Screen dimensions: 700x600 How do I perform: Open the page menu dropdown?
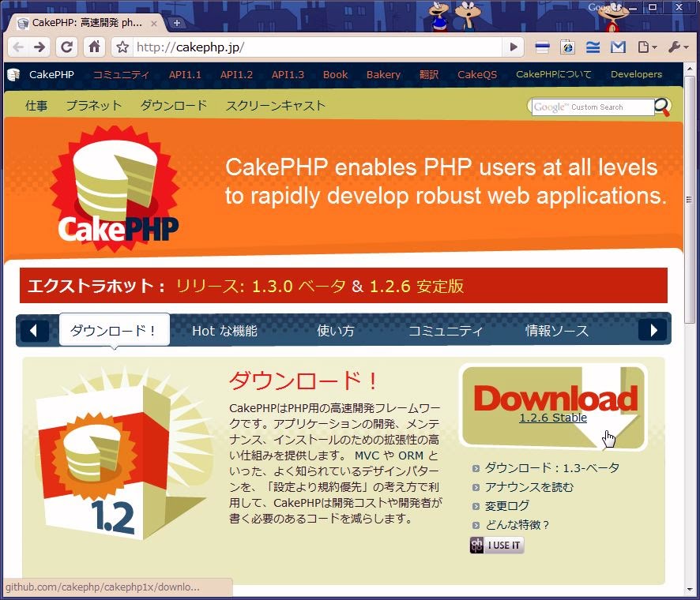click(647, 47)
